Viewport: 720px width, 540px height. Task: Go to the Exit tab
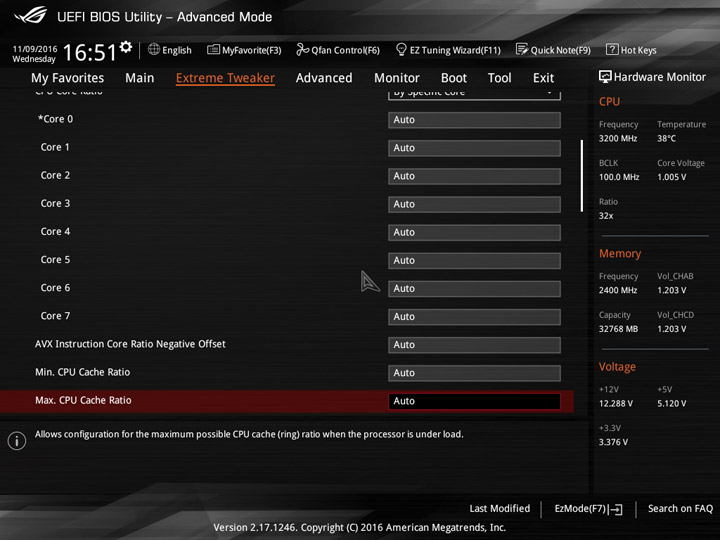(x=543, y=78)
